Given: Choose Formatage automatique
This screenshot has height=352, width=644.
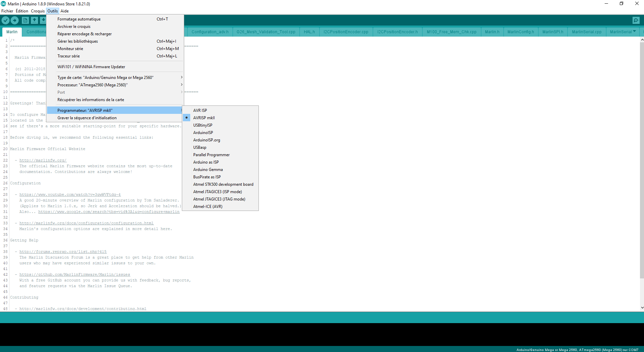Looking at the screenshot, I should pos(115,19).
